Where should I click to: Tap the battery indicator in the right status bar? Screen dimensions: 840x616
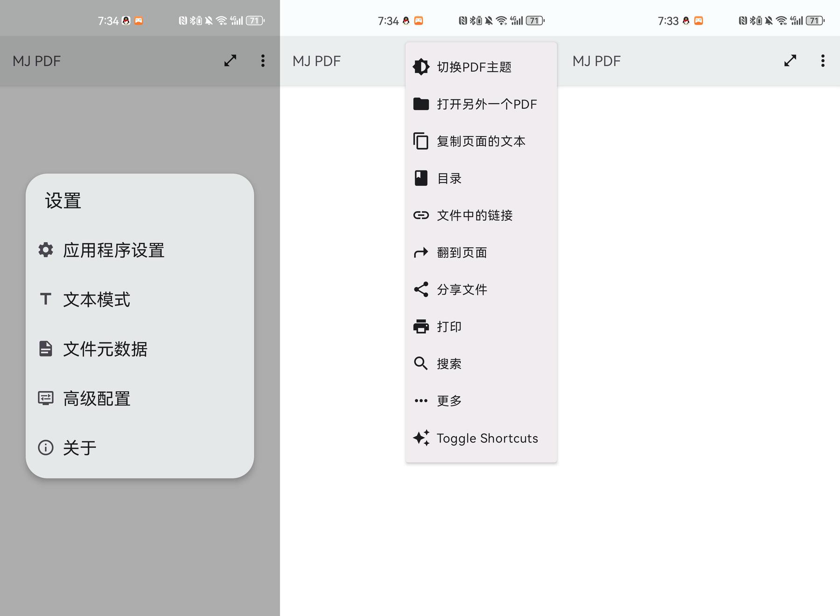pos(815,21)
